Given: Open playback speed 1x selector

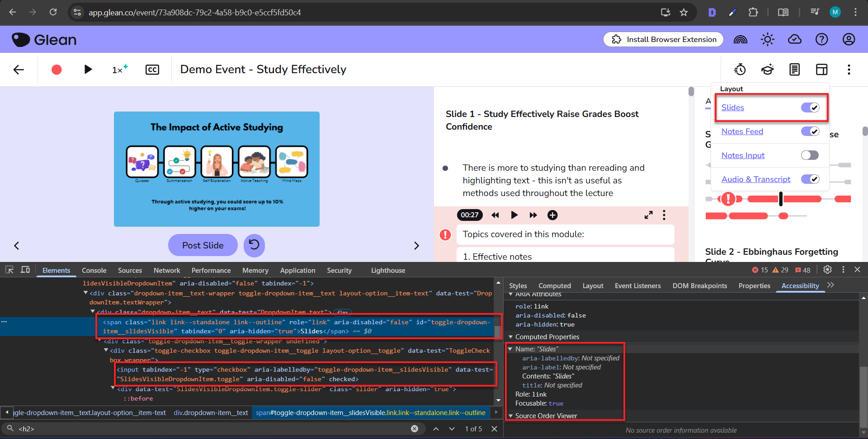Looking at the screenshot, I should pos(119,70).
